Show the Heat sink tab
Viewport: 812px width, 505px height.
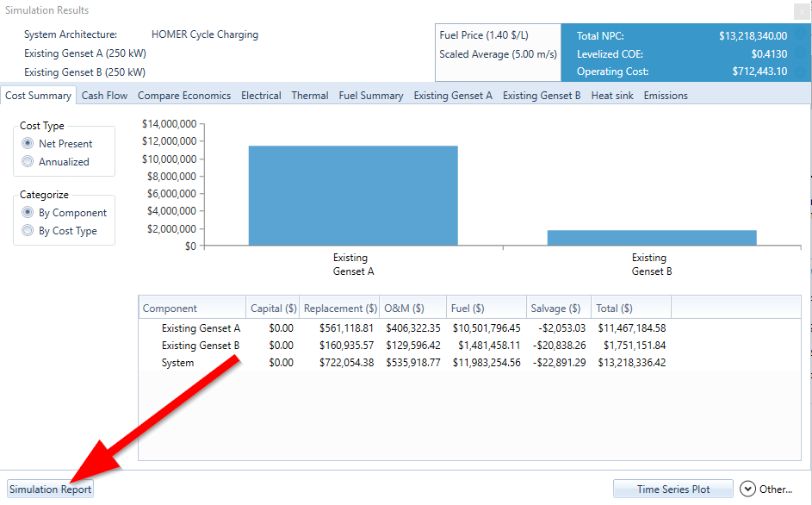coord(612,96)
